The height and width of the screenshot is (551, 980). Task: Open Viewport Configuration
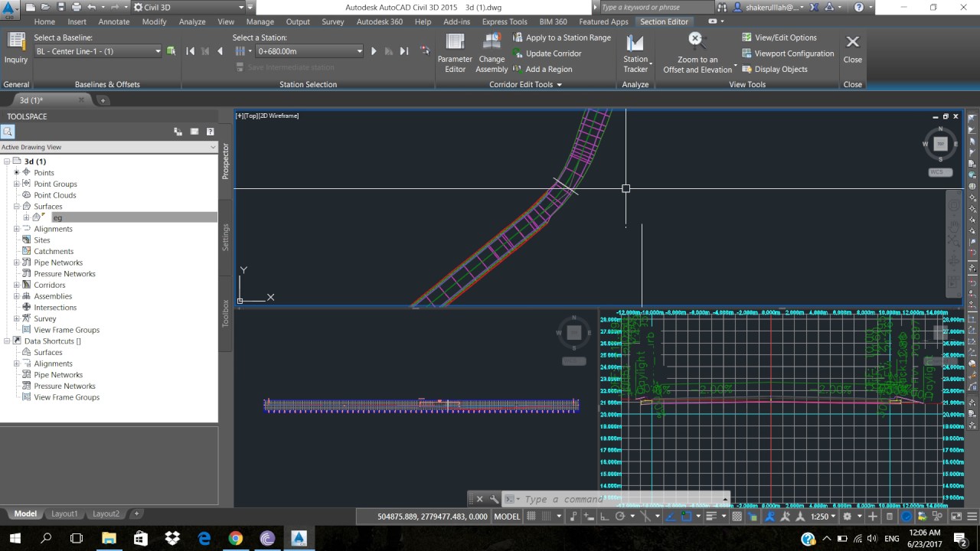coord(788,54)
